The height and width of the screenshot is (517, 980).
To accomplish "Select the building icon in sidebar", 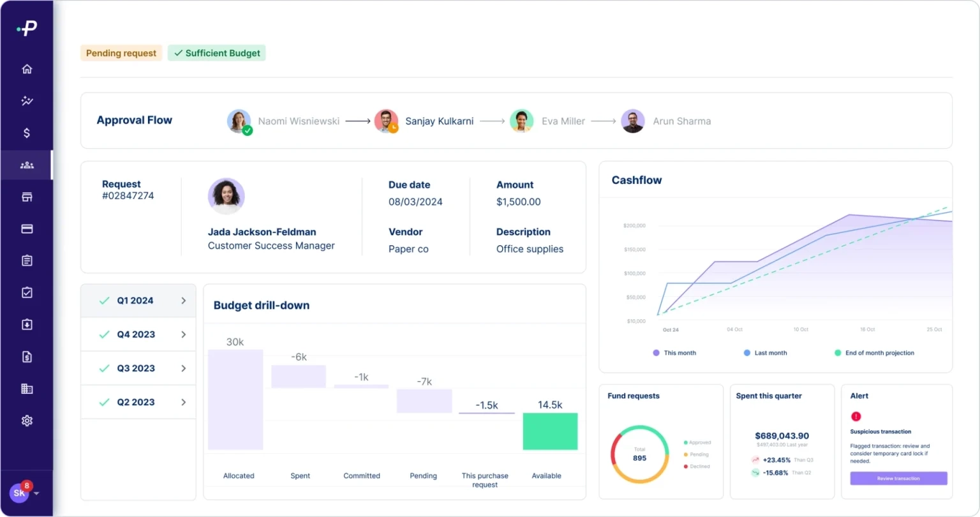I will 27,389.
